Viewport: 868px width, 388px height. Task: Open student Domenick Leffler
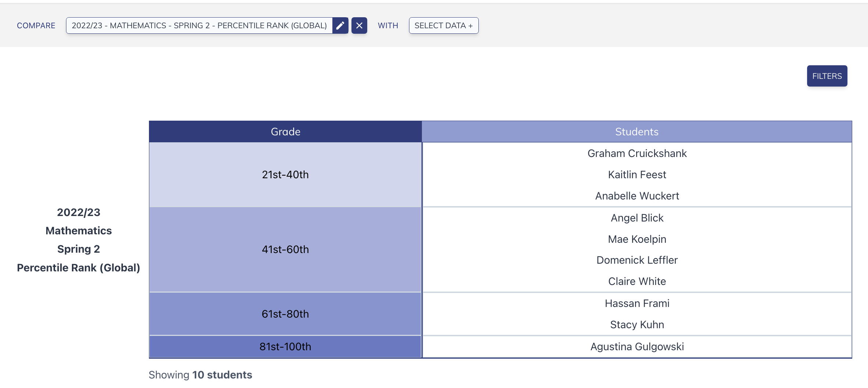click(637, 260)
